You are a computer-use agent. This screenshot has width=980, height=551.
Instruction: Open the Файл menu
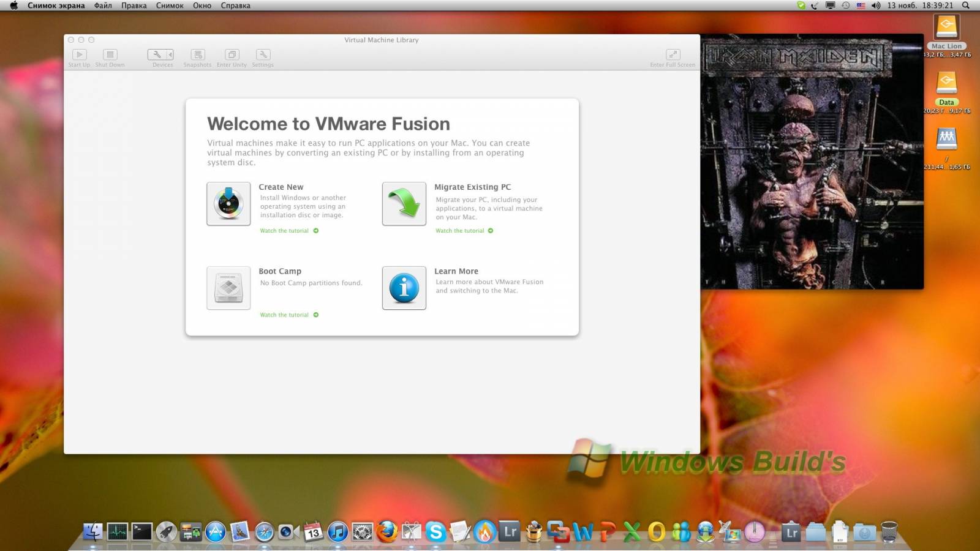103,6
